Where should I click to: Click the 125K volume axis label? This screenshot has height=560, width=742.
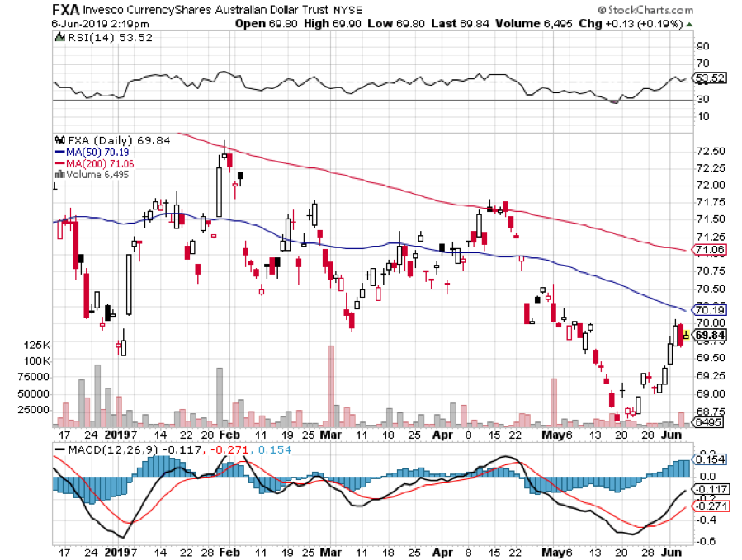pyautogui.click(x=36, y=345)
